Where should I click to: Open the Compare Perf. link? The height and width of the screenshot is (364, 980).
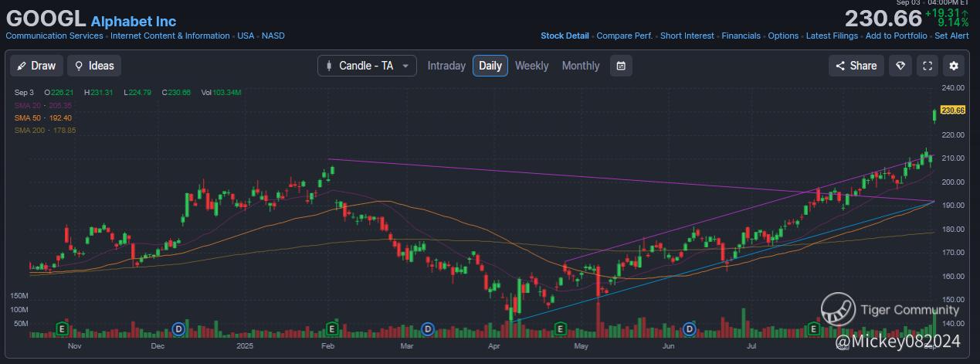[x=625, y=36]
